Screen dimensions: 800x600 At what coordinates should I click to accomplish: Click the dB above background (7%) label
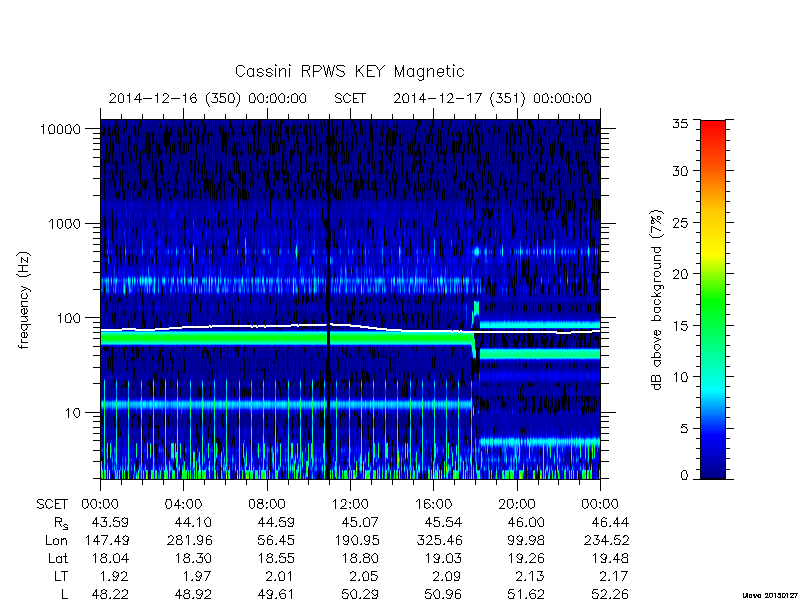(658, 300)
